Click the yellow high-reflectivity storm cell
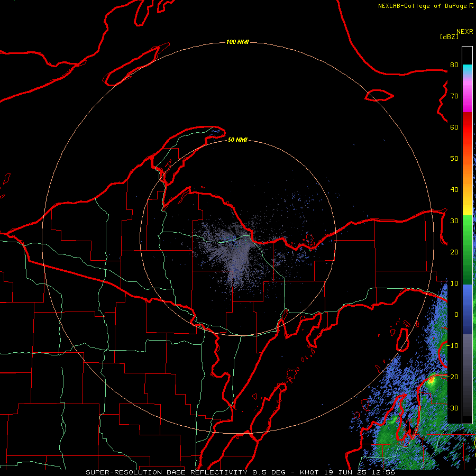 [x=431, y=380]
